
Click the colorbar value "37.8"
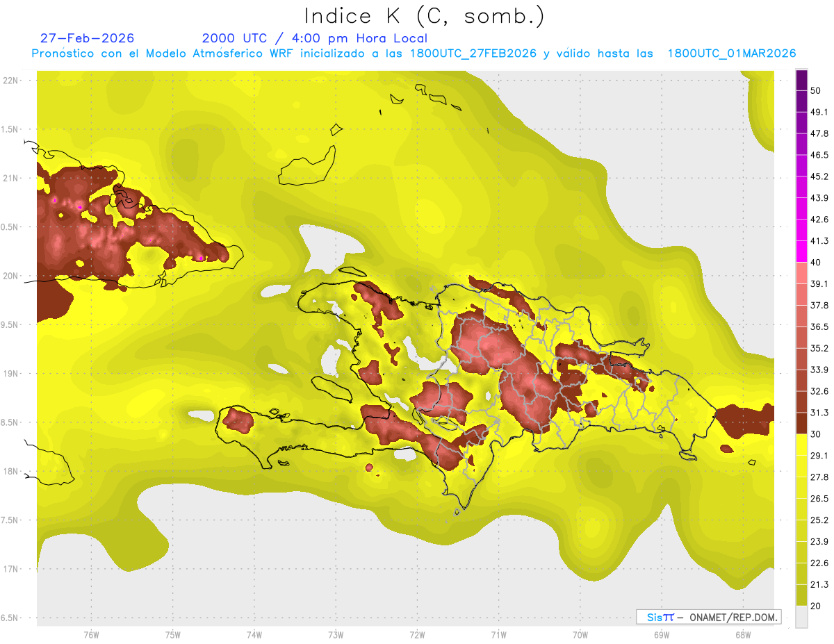pyautogui.click(x=819, y=305)
